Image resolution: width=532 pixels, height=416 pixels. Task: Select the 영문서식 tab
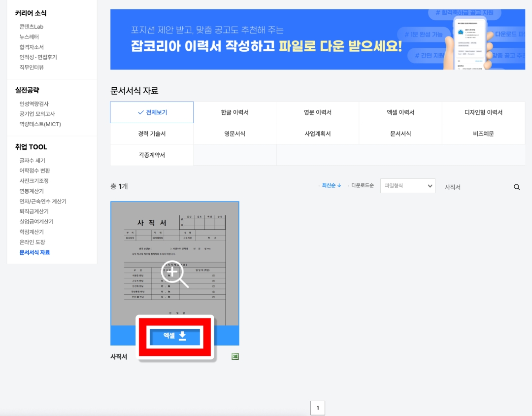click(235, 134)
